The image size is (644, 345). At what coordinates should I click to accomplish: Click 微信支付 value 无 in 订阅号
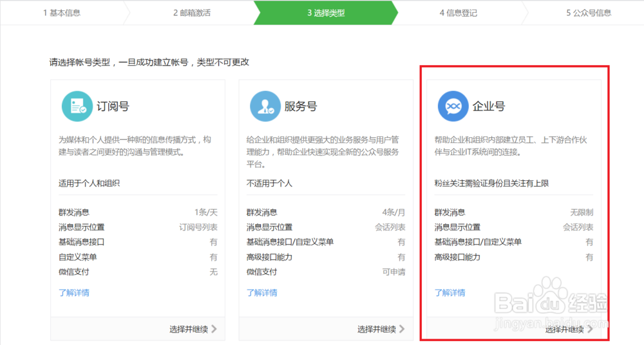pyautogui.click(x=214, y=272)
